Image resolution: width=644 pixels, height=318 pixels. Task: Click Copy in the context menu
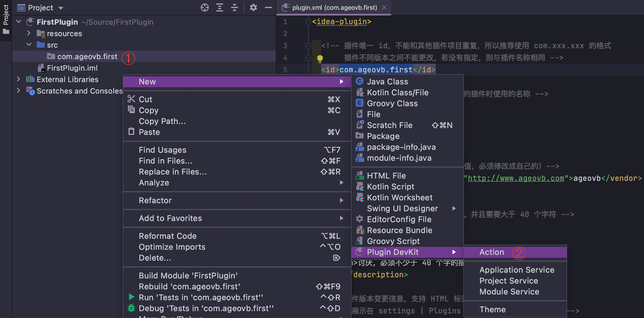click(237, 110)
